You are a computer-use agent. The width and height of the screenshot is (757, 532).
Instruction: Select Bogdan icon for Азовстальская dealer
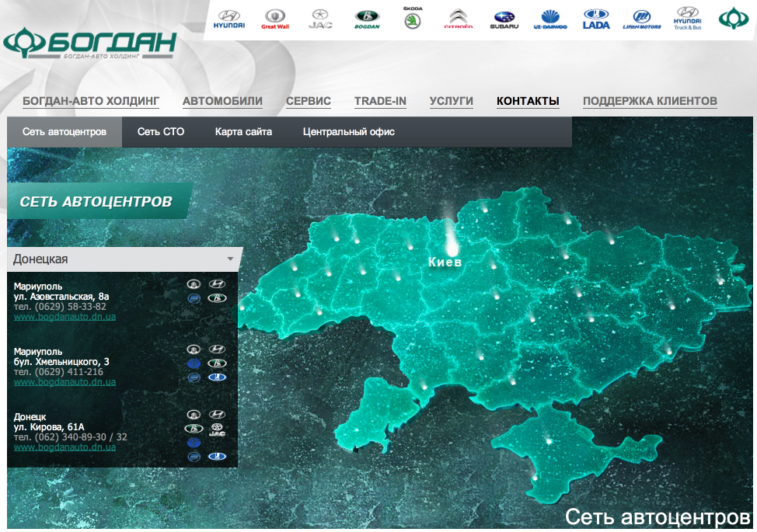pyautogui.click(x=217, y=298)
